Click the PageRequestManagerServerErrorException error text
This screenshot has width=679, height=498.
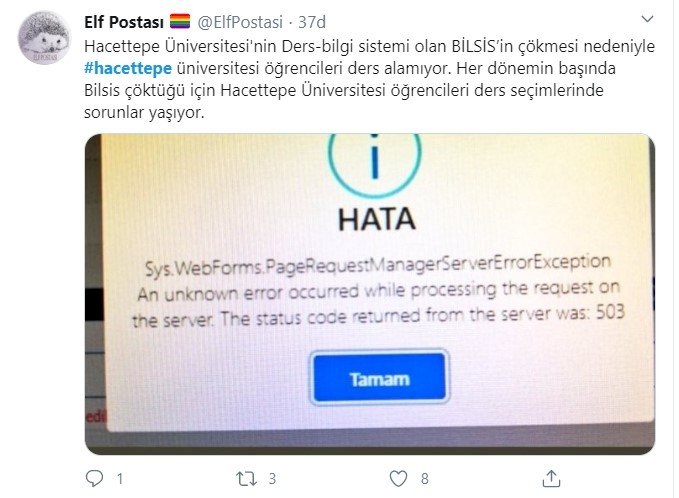(378, 265)
